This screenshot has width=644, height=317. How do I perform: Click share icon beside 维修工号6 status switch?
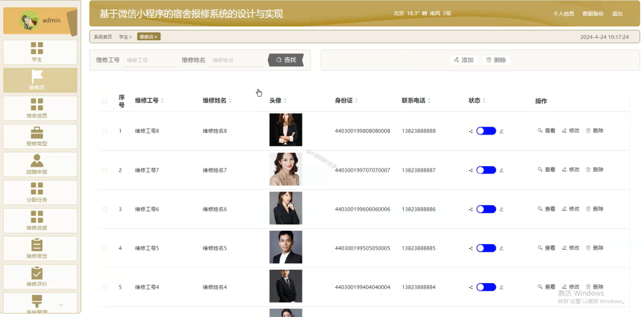[x=470, y=209]
